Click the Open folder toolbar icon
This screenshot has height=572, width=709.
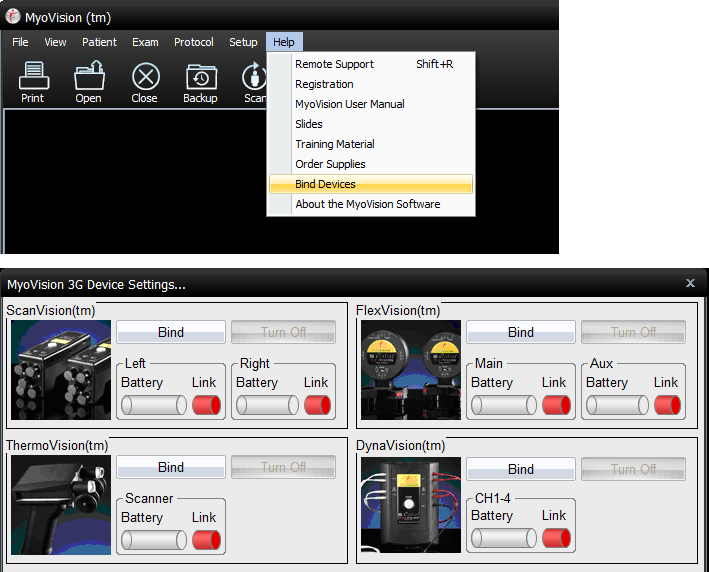pyautogui.click(x=89, y=82)
